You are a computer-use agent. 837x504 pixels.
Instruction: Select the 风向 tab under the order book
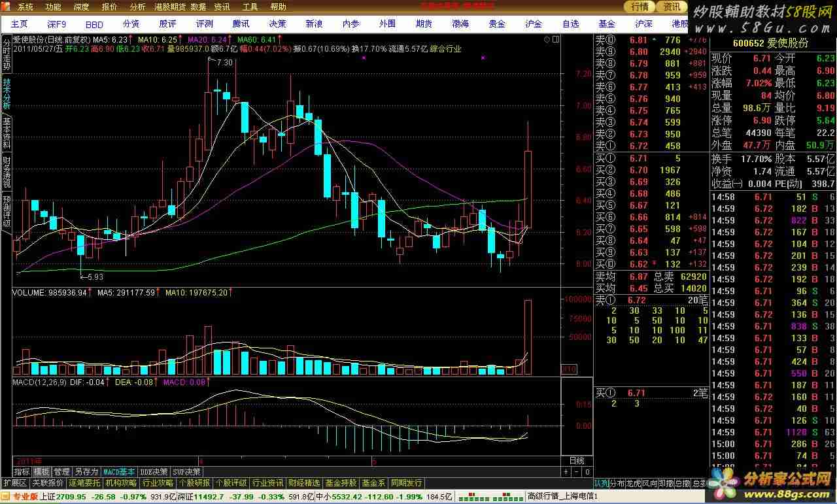(x=649, y=484)
